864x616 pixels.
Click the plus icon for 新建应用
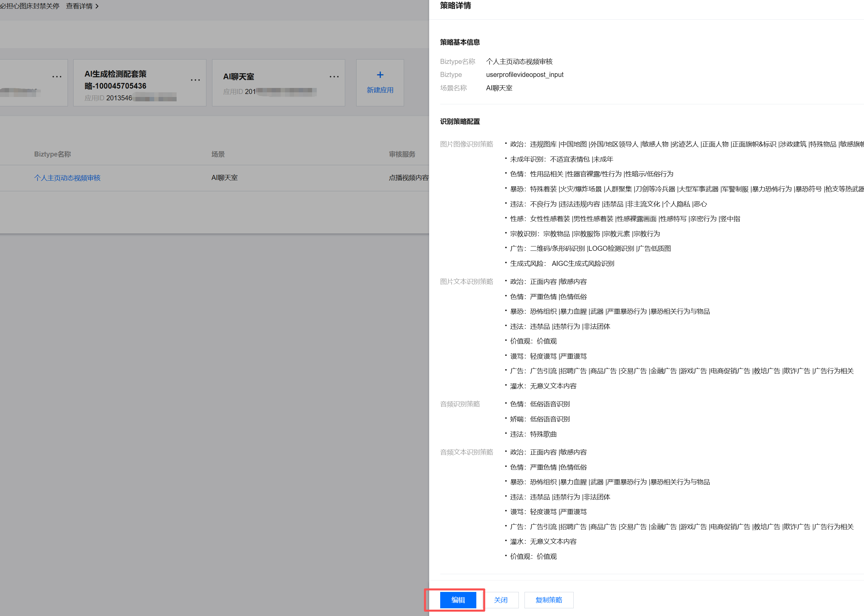(x=380, y=75)
